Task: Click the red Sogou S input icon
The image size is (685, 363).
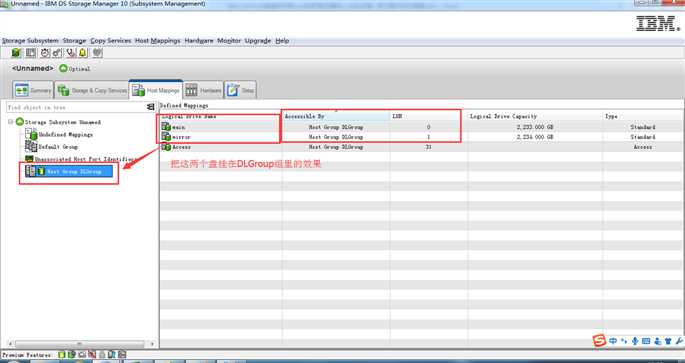Action: (x=599, y=341)
